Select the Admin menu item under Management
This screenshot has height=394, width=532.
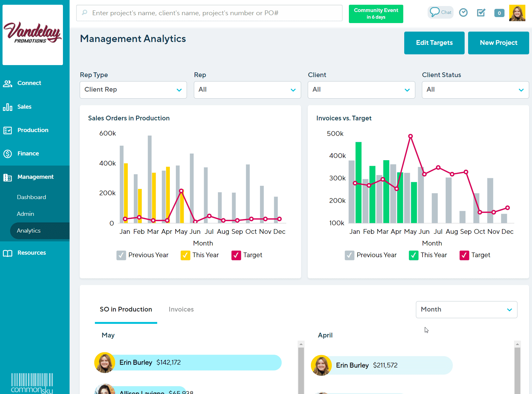(x=25, y=214)
